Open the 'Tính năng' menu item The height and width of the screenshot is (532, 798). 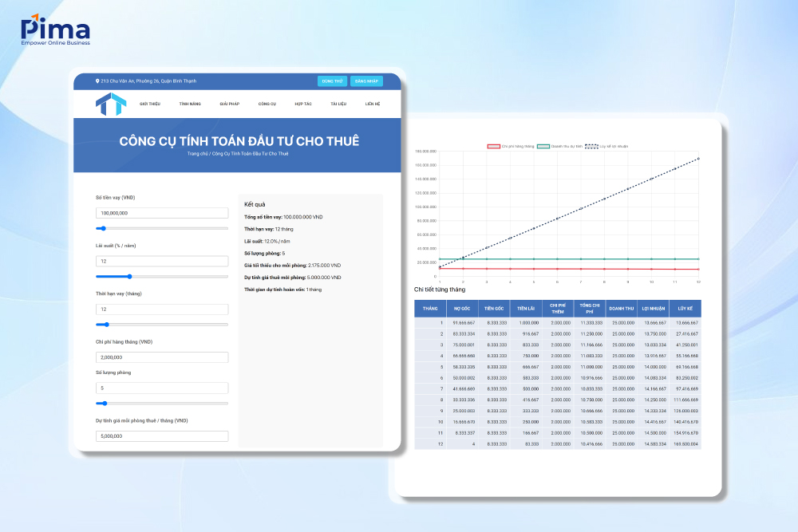click(190, 104)
